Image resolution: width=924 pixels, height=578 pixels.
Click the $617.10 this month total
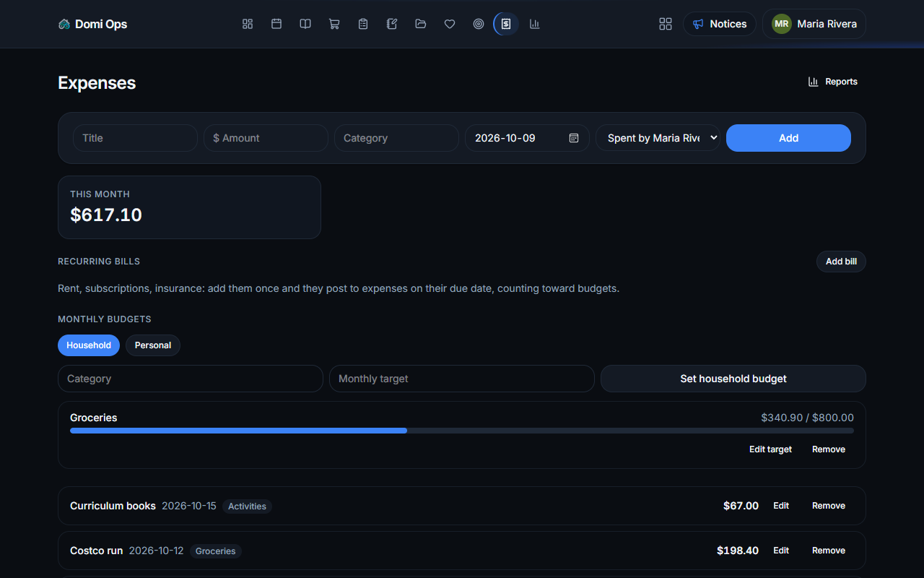pos(106,215)
